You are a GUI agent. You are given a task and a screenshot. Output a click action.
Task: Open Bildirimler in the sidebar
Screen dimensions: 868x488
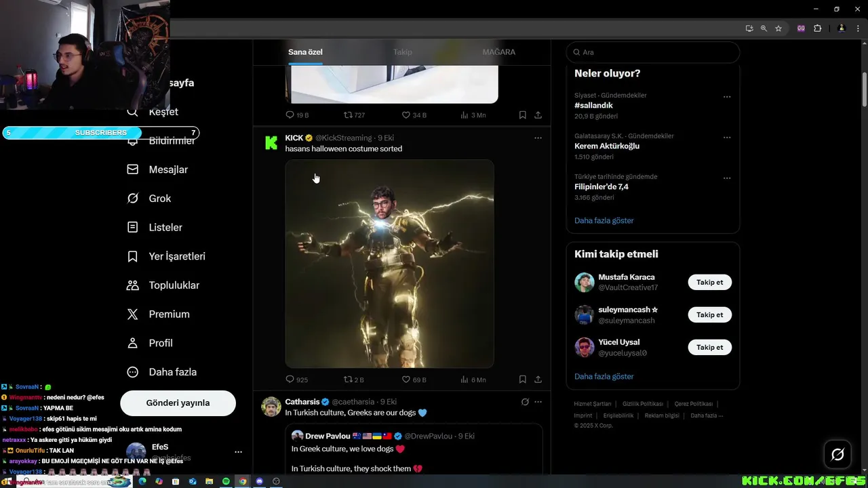pos(161,141)
